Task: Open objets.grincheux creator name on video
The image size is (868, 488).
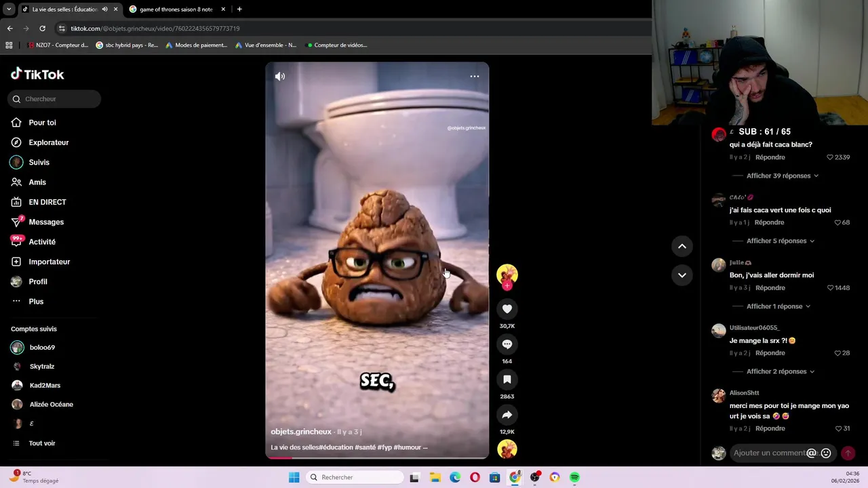Action: [x=301, y=432]
